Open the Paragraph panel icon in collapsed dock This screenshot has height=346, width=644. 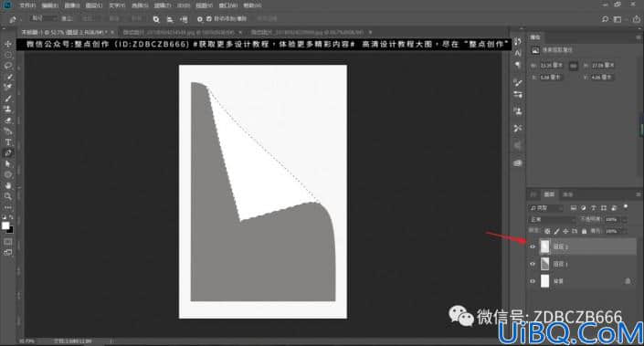[x=518, y=65]
